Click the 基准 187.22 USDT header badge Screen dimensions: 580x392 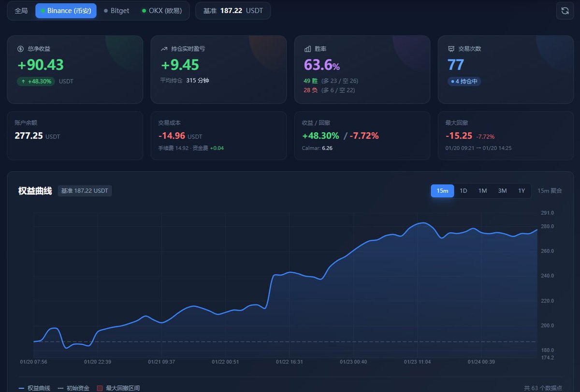233,11
